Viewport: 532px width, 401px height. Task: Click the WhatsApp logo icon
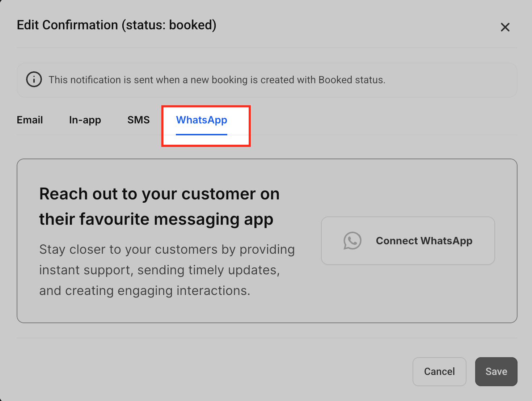(x=352, y=241)
